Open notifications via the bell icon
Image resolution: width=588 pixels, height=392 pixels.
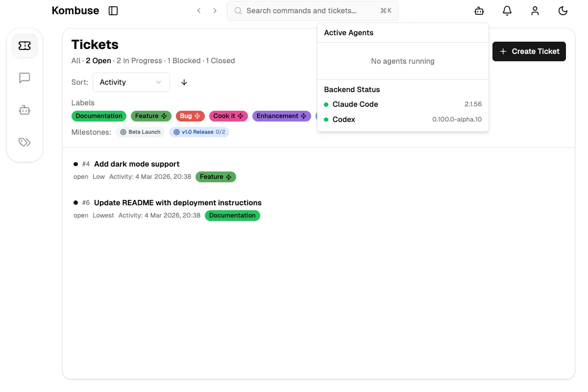click(507, 10)
